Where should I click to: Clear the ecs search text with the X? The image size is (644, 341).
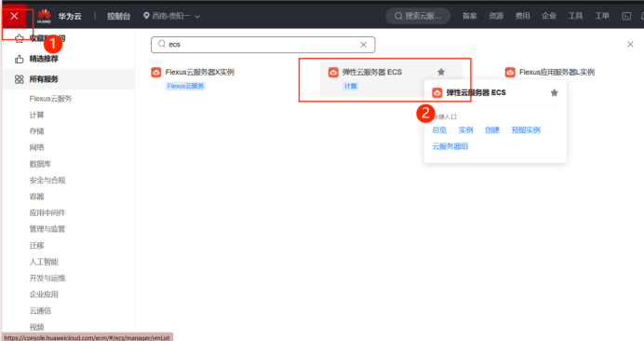[364, 45]
